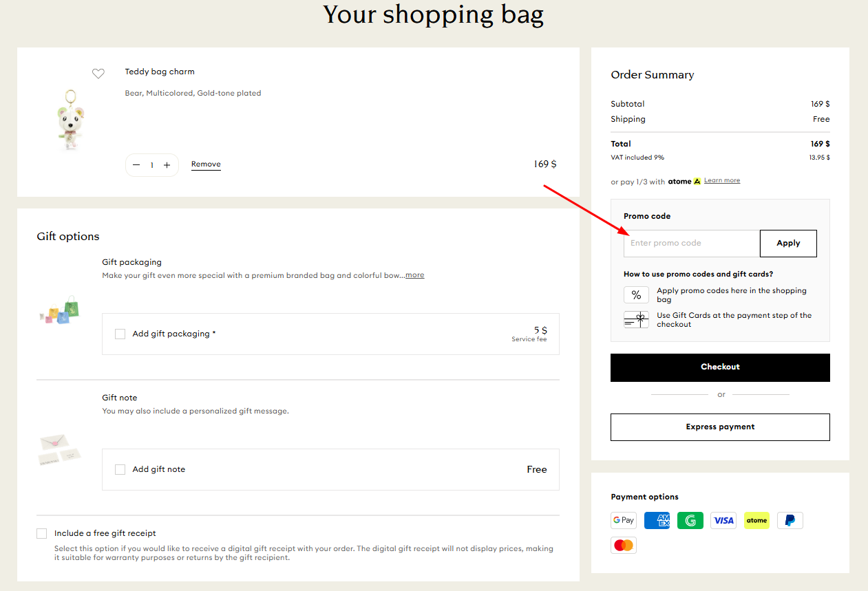Increase Teddy bag charm quantity
This screenshot has width=868, height=591.
[x=167, y=164]
